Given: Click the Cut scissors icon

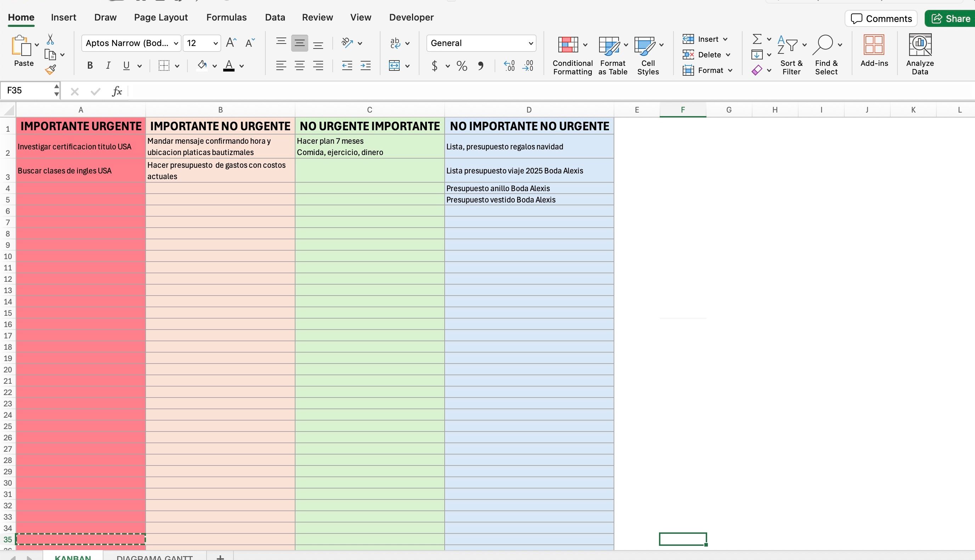Looking at the screenshot, I should (50, 39).
